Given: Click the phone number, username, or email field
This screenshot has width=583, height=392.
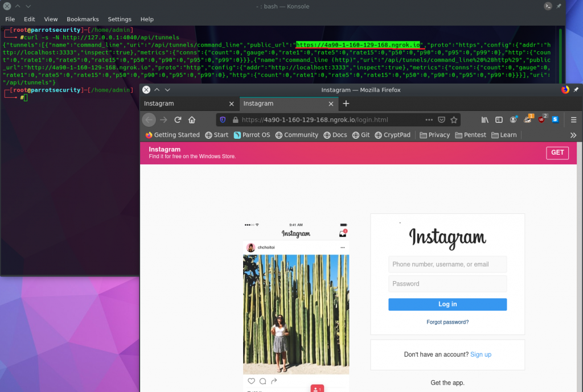Looking at the screenshot, I should [447, 264].
